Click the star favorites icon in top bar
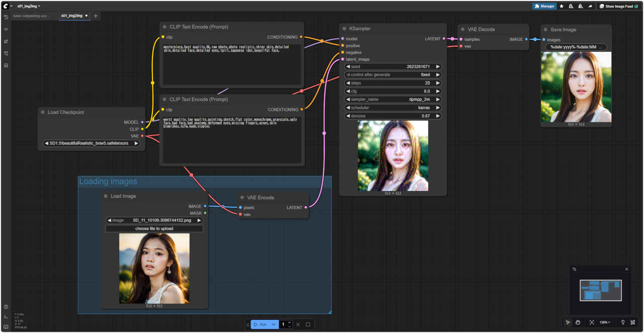Image resolution: width=644 pixels, height=333 pixels. coord(561,7)
